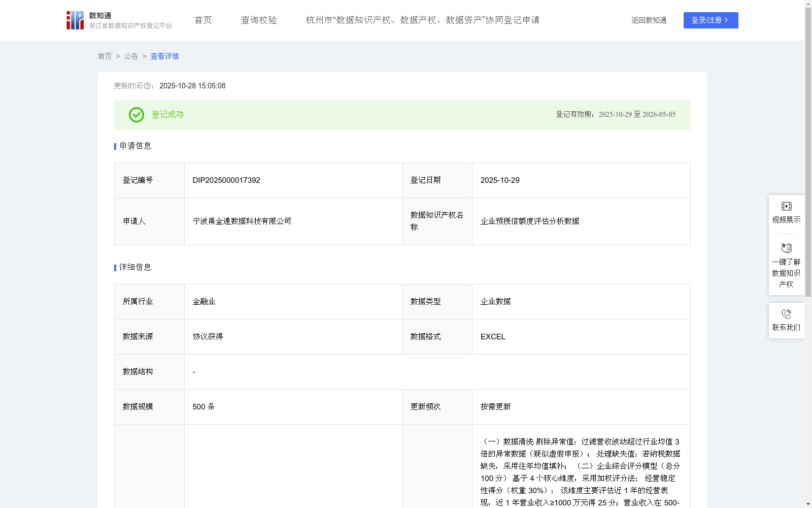Click 查看详情 in the breadcrumb
The width and height of the screenshot is (812, 508).
(164, 56)
